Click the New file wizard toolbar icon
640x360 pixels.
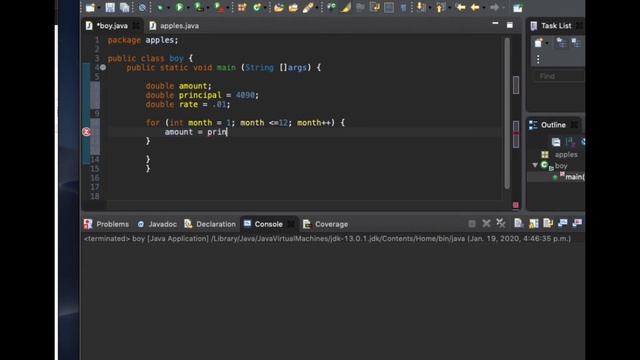pos(90,8)
